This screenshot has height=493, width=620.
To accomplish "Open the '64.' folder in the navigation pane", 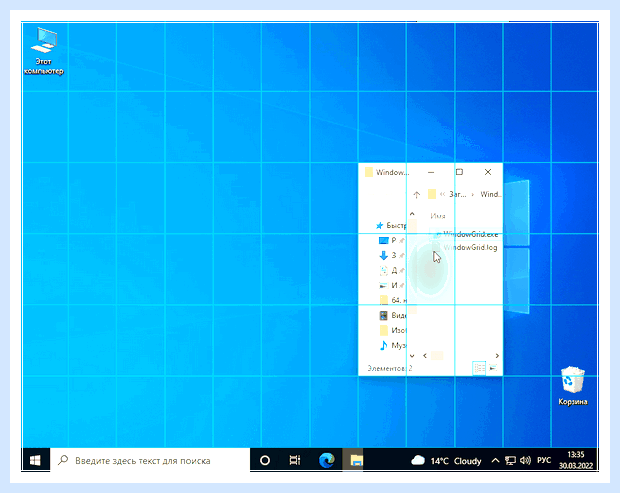I will (x=392, y=300).
